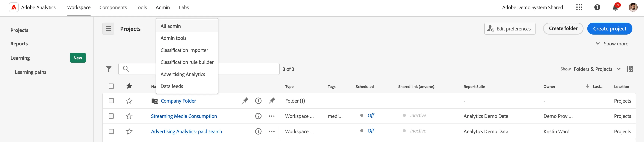Select All admin from the dropdown
The image size is (644, 142).
coord(187,26)
